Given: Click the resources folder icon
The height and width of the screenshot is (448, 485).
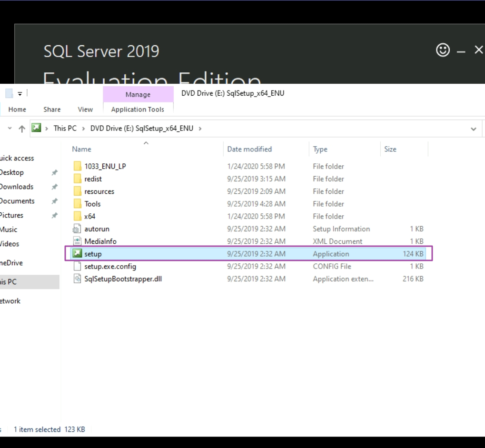Looking at the screenshot, I should [x=77, y=191].
